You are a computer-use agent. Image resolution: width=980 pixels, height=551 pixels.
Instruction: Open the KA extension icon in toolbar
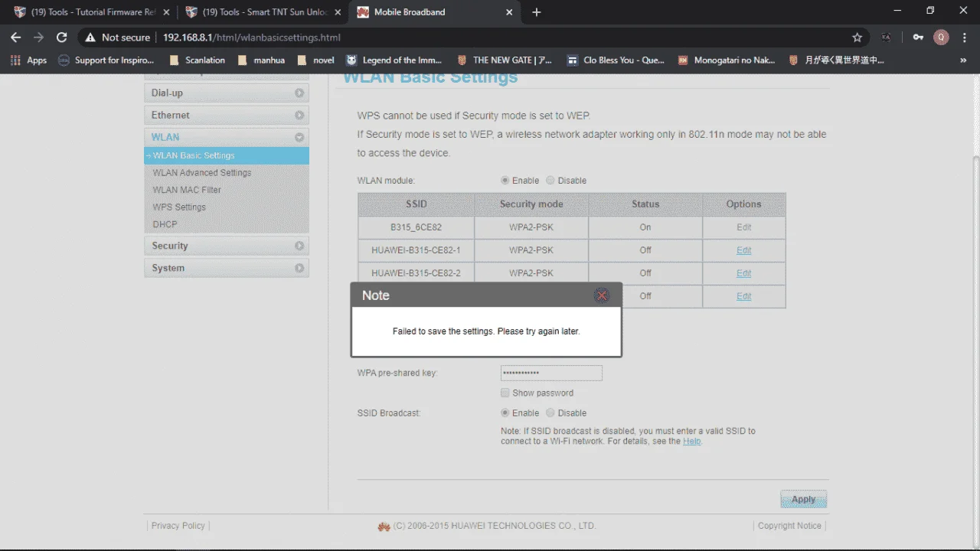[886, 37]
